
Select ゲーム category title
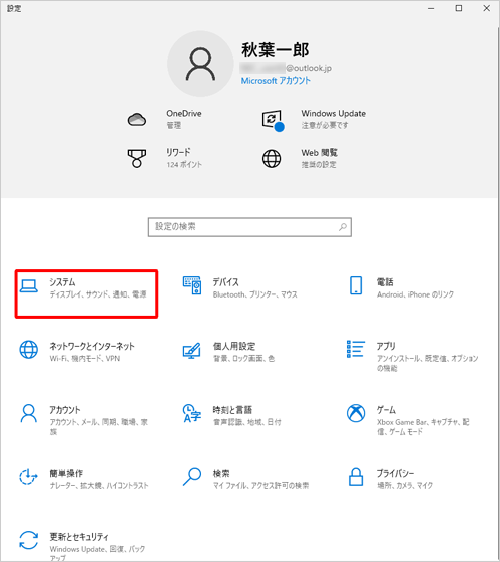click(x=386, y=410)
